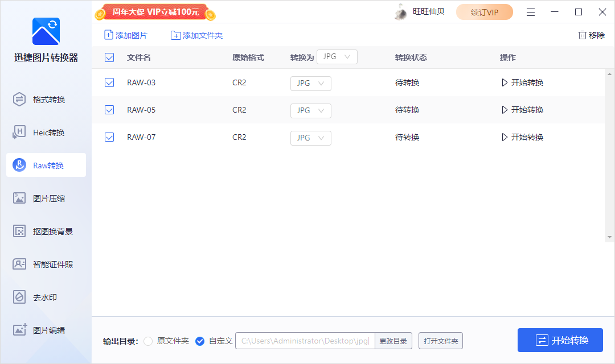Select the 原文件夹 output radio button
This screenshot has width=615, height=364.
point(148,341)
